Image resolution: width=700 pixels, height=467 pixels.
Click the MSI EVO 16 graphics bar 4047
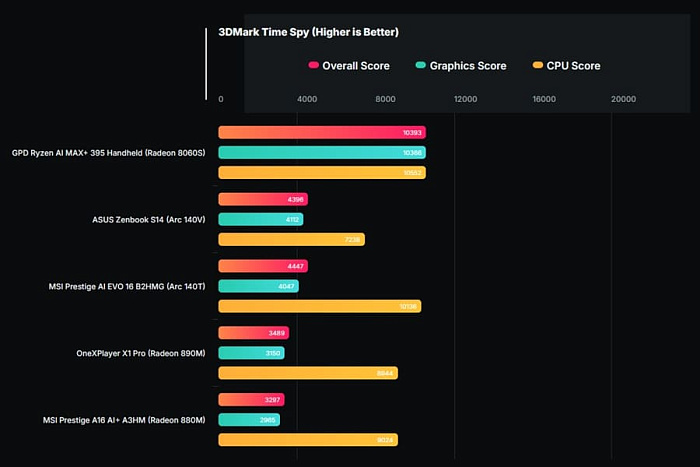click(258, 286)
